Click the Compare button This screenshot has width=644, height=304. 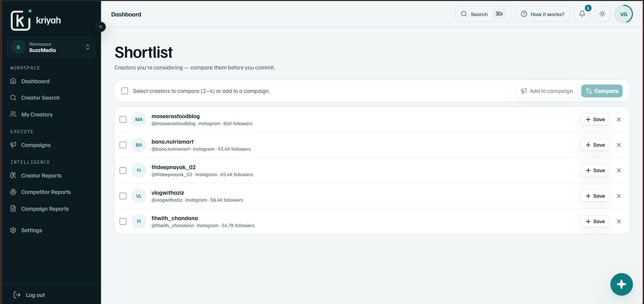point(602,91)
